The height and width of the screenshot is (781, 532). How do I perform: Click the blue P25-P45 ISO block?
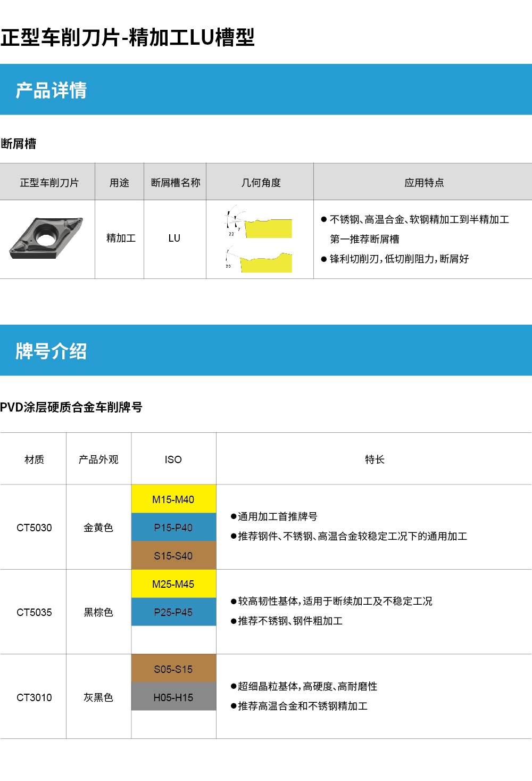[173, 612]
